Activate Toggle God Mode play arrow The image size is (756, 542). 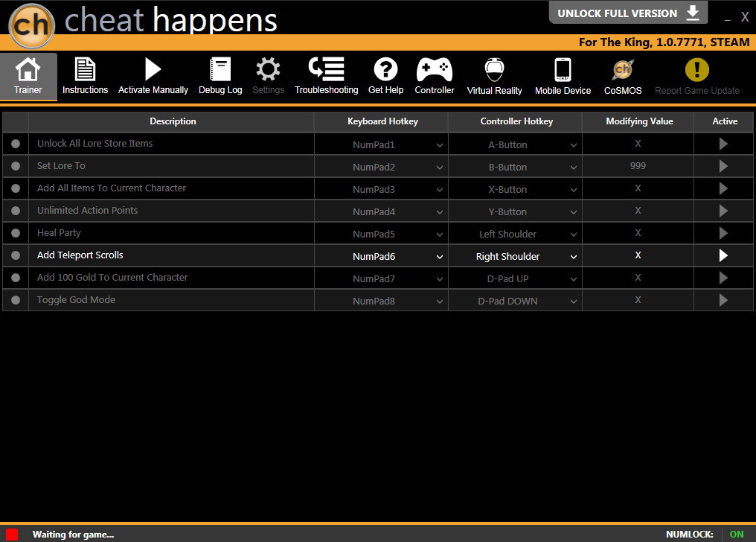click(x=723, y=300)
